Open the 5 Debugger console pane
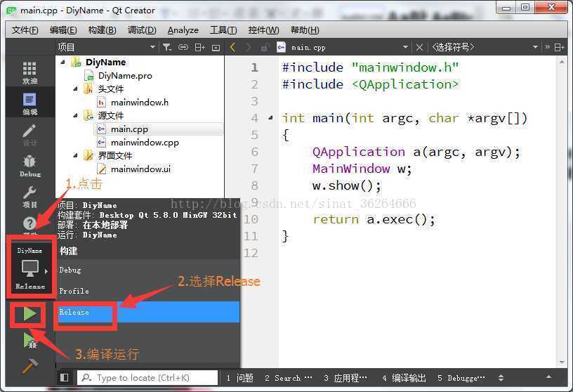573x392 pixels. 461,378
